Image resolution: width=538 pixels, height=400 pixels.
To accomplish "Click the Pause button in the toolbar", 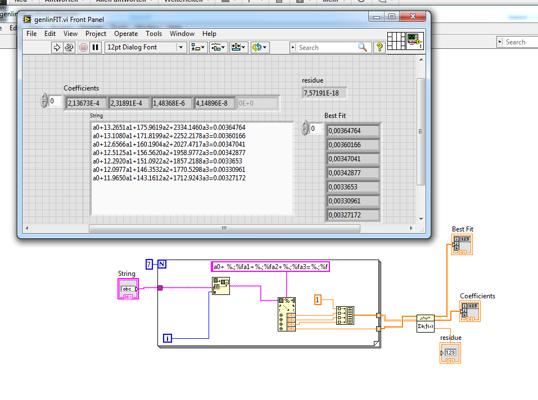I will pyautogui.click(x=95, y=47).
